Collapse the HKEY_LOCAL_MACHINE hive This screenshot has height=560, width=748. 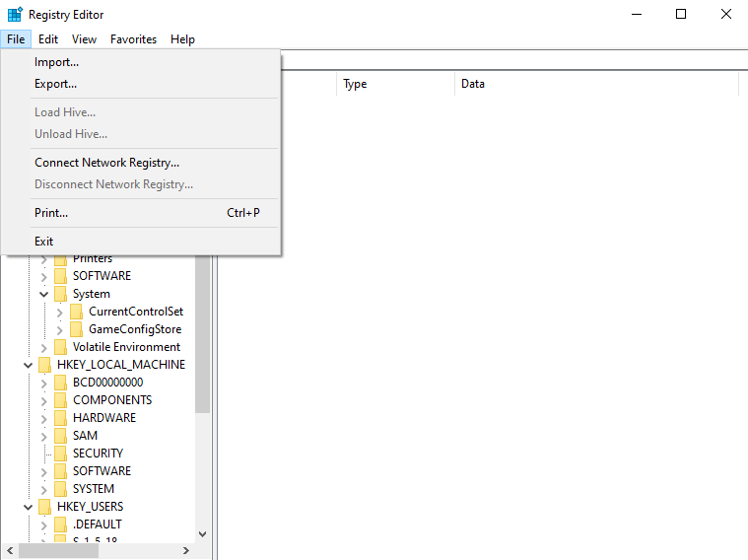point(28,365)
